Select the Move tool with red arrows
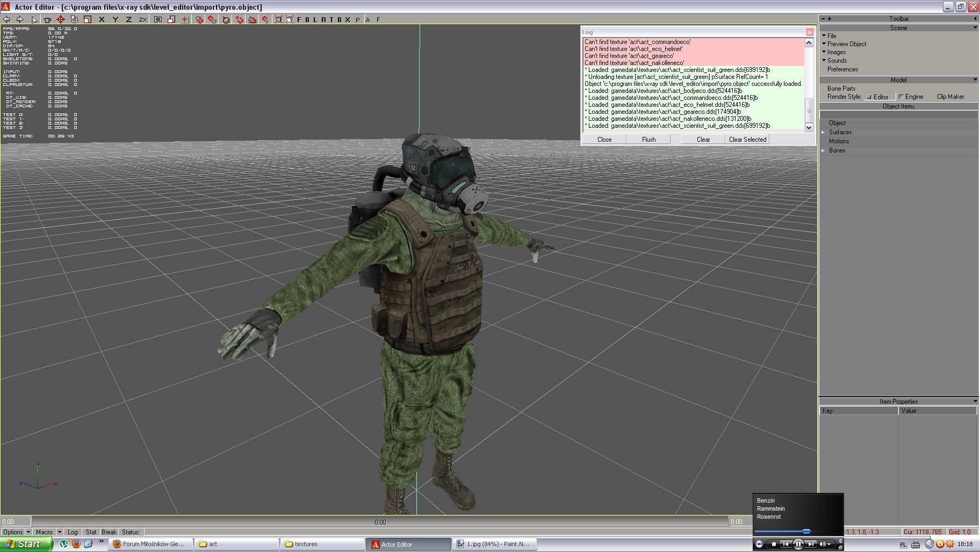The width and height of the screenshot is (980, 552). [x=61, y=19]
